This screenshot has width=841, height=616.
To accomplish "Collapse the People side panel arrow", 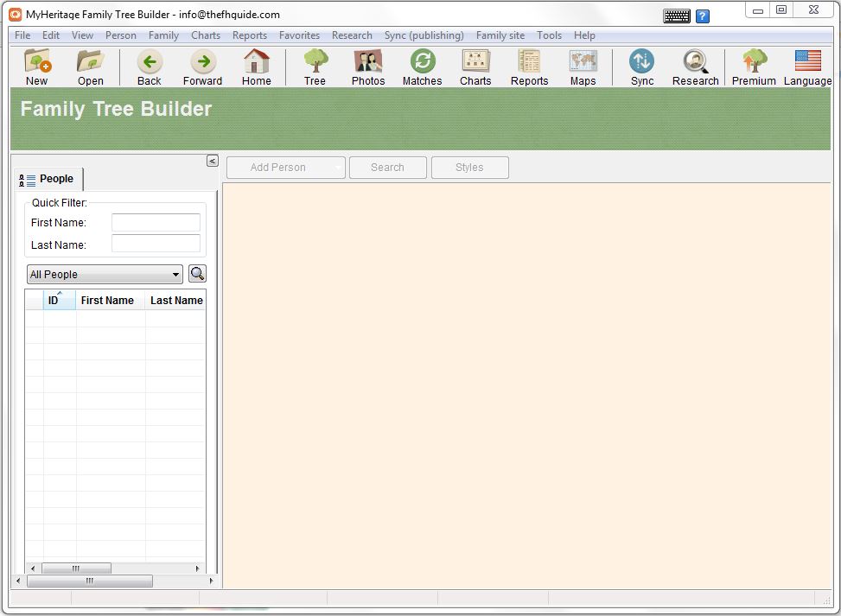I will pos(212,161).
